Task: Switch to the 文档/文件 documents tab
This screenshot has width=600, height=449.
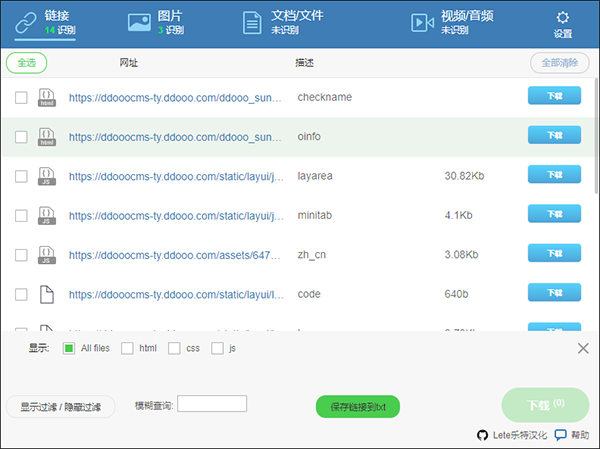Action: point(283,23)
